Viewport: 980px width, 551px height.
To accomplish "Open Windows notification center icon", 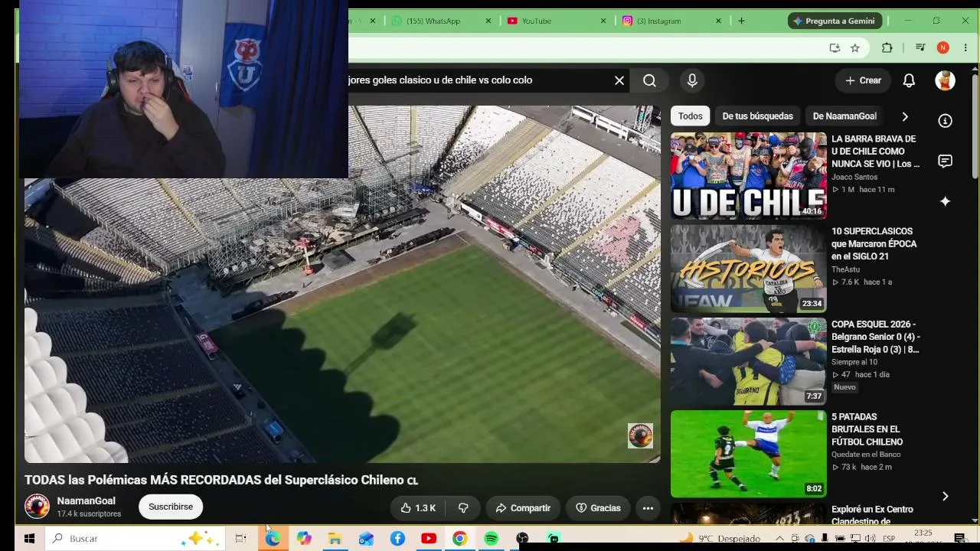I will (x=959, y=539).
